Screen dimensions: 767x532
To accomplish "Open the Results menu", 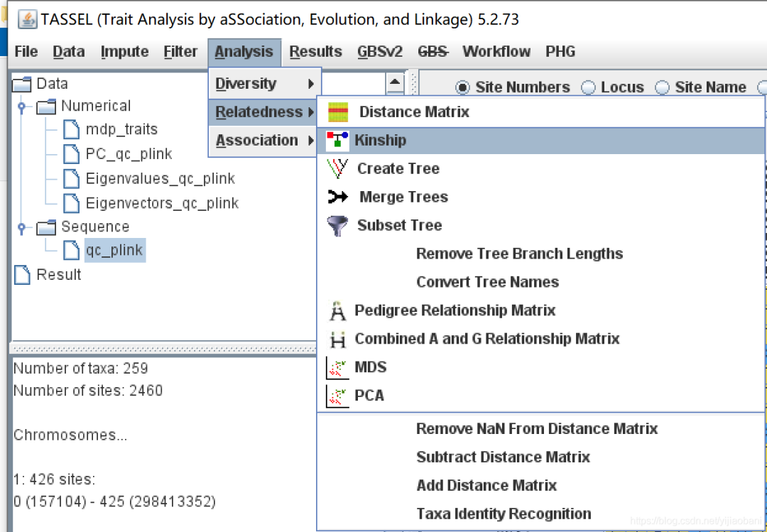I will tap(315, 51).
